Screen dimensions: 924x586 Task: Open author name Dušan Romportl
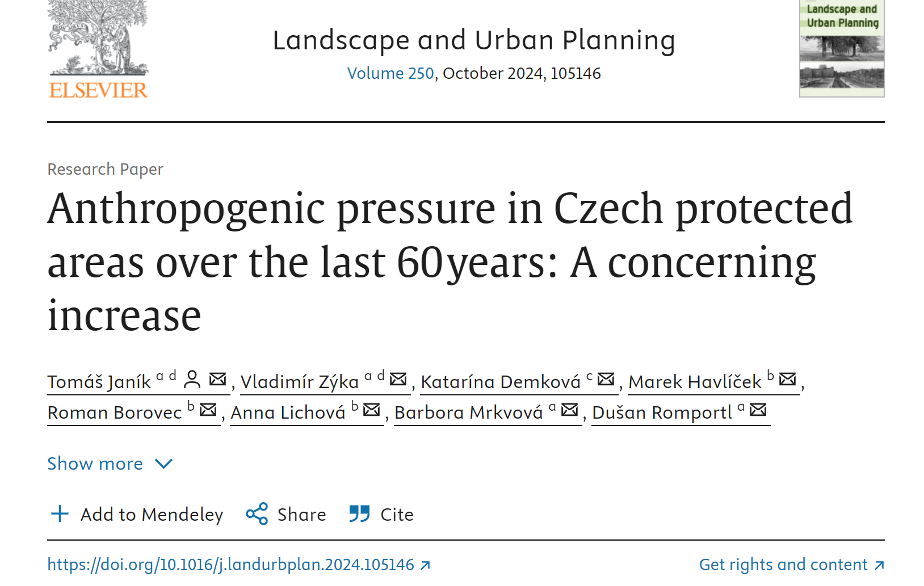coord(662,412)
